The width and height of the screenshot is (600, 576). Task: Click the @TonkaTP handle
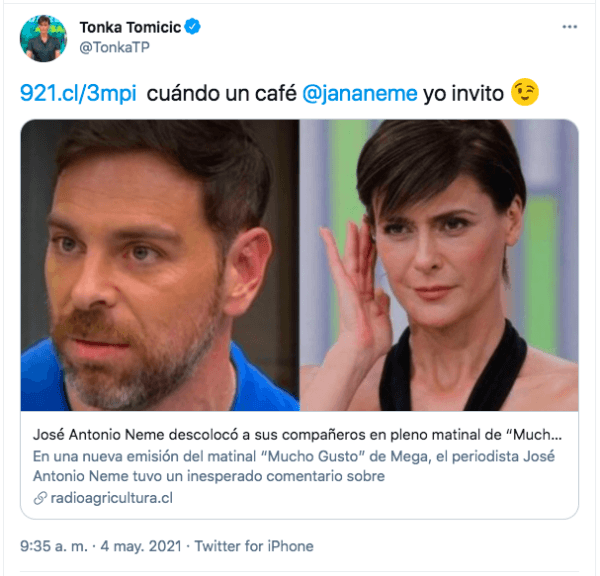pyautogui.click(x=114, y=47)
